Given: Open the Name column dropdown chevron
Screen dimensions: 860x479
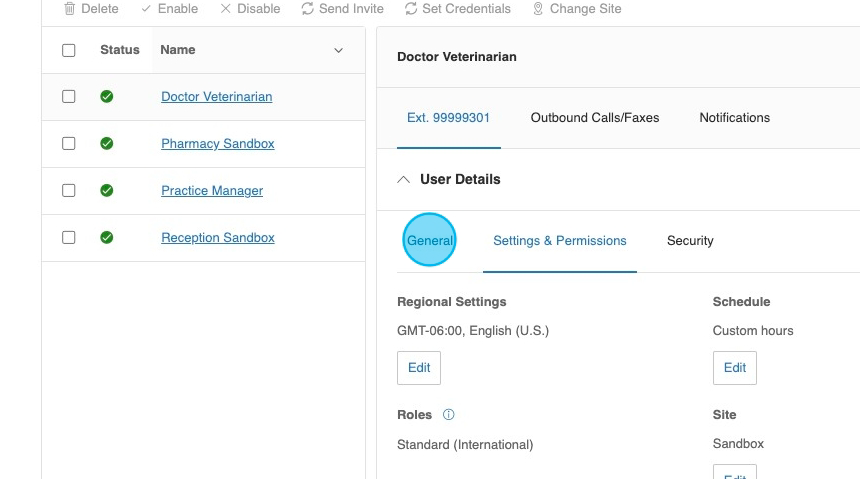Looking at the screenshot, I should (338, 50).
